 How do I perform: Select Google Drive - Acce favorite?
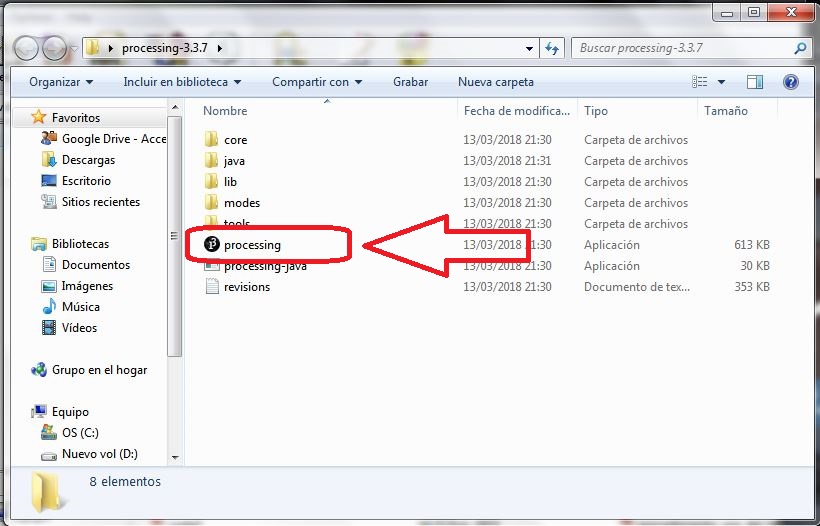point(114,139)
